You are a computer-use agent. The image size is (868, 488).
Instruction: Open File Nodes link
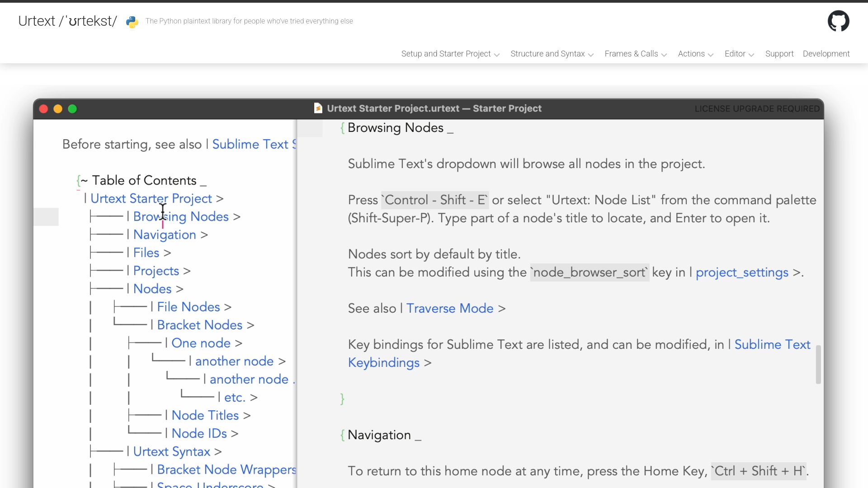click(189, 307)
